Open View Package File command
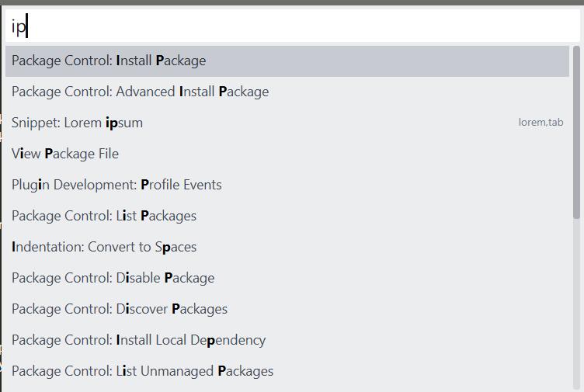 point(287,154)
